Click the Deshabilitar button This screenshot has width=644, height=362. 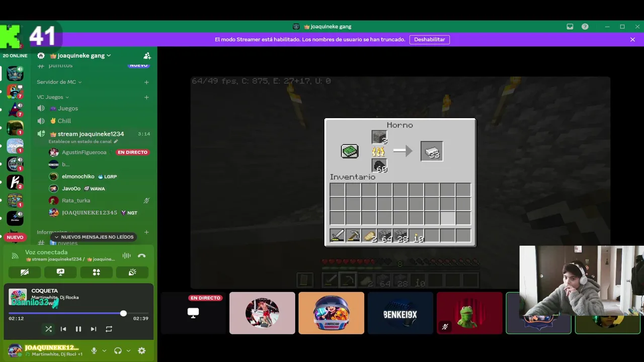tap(430, 39)
